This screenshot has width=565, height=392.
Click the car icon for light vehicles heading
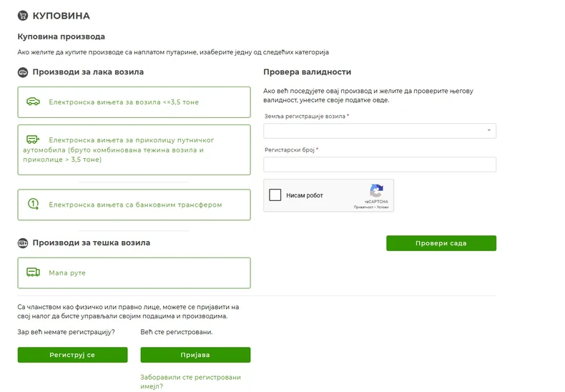[x=23, y=72]
